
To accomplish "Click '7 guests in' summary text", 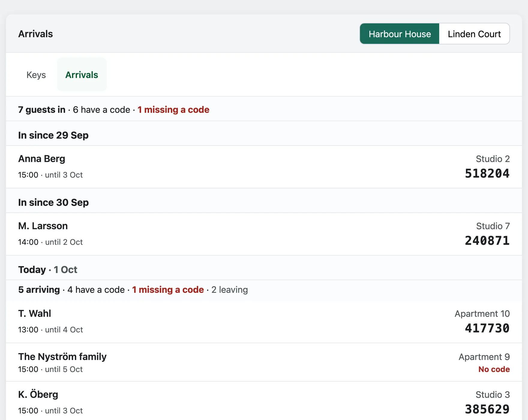I will click(42, 110).
